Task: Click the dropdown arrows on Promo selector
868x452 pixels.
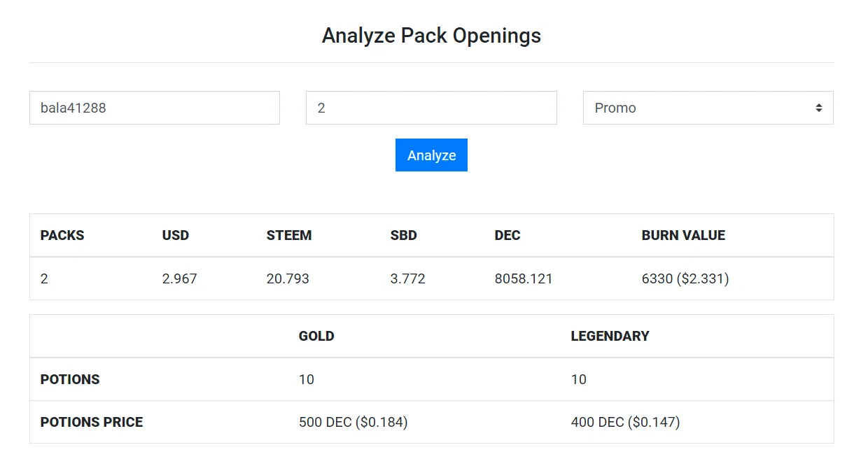Action: 818,108
